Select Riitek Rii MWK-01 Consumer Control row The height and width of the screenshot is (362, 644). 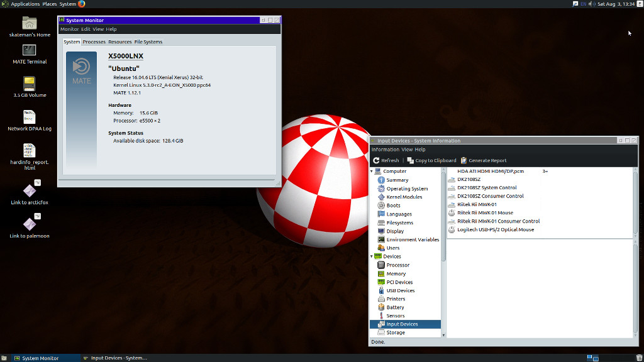(x=540, y=221)
